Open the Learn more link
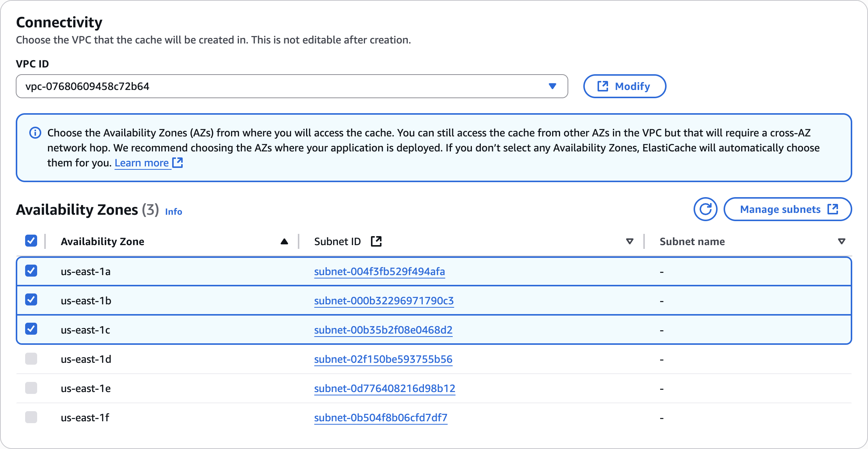The height and width of the screenshot is (449, 868). 141,163
